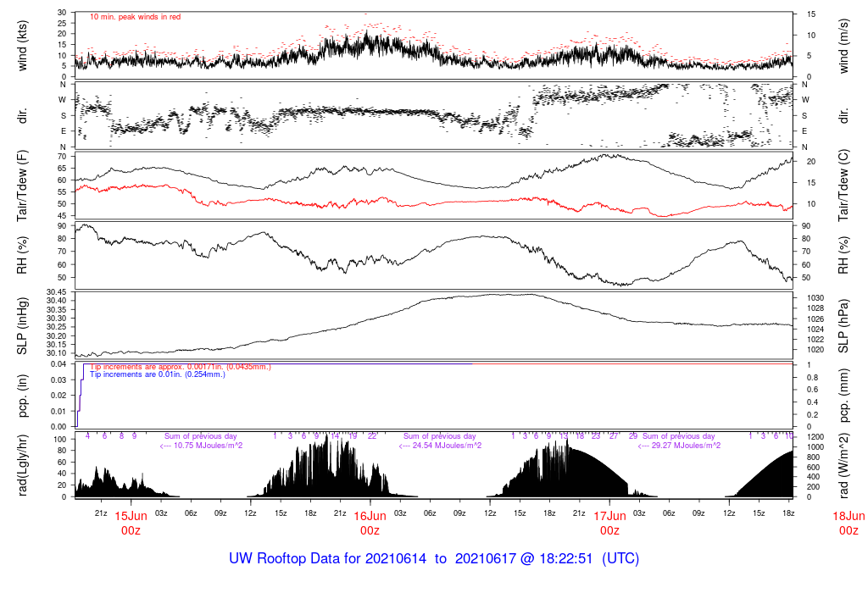Select the '18Jun' date label
The image size is (868, 593).
(x=849, y=516)
